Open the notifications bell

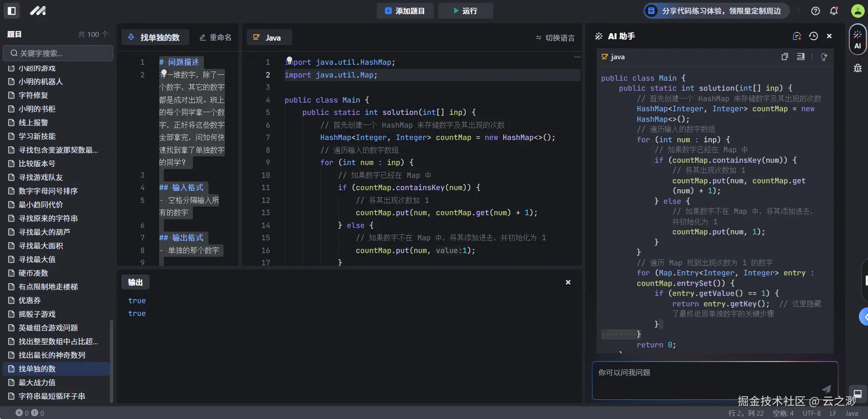click(x=834, y=11)
